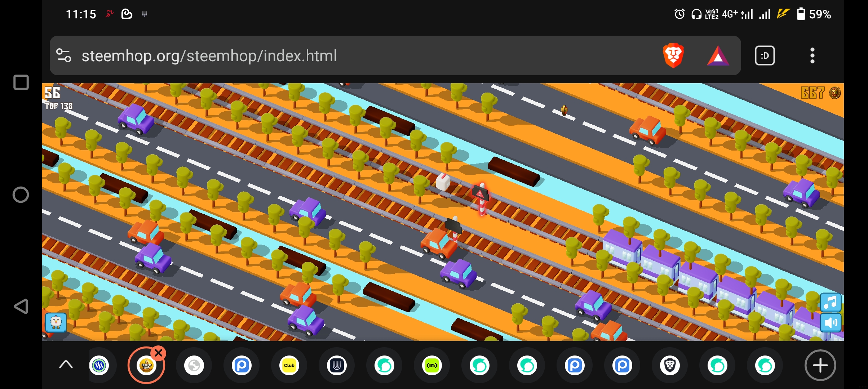Image resolution: width=868 pixels, height=389 pixels.
Task: Switch to the grey globe tab
Action: pos(194,366)
